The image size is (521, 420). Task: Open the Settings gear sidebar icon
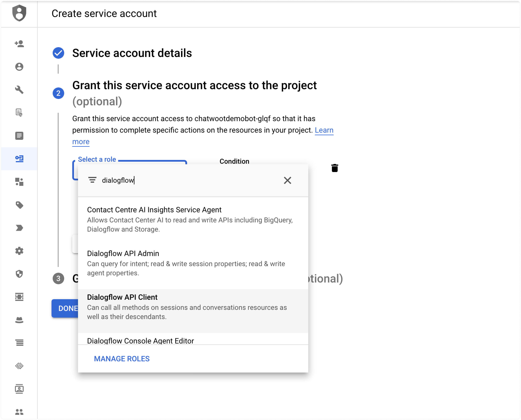click(19, 251)
